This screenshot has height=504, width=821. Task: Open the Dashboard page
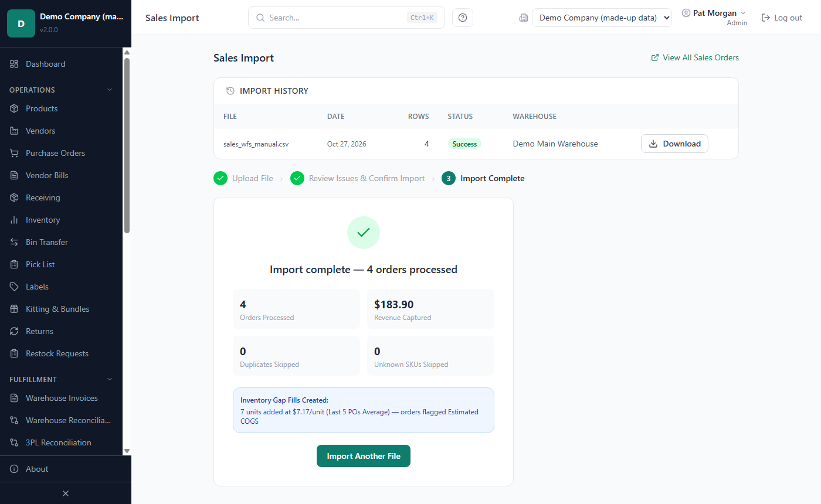pyautogui.click(x=61, y=64)
